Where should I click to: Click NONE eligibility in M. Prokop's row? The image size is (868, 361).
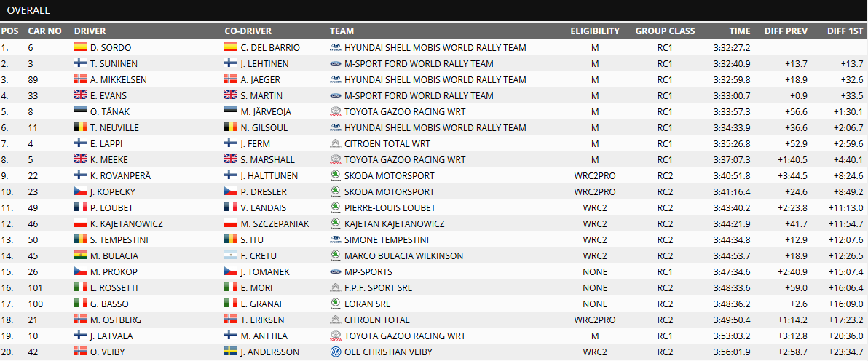[595, 272]
